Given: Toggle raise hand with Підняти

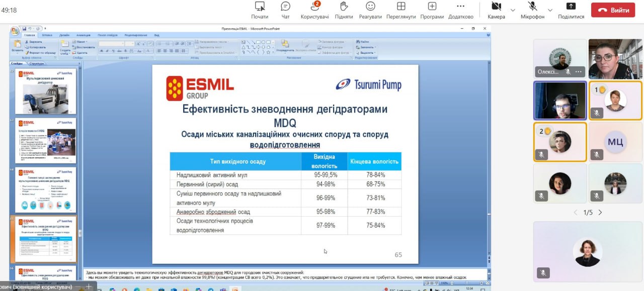Looking at the screenshot, I should tap(344, 10).
